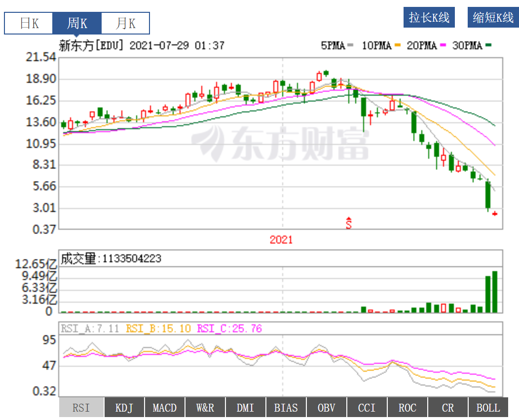This screenshot has height=420, width=519.
Task: Switch to the 日K daily chart tab
Action: point(29,23)
